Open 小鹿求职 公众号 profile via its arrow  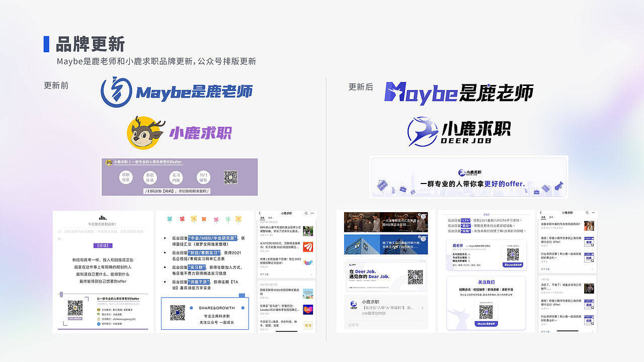[x=423, y=308]
